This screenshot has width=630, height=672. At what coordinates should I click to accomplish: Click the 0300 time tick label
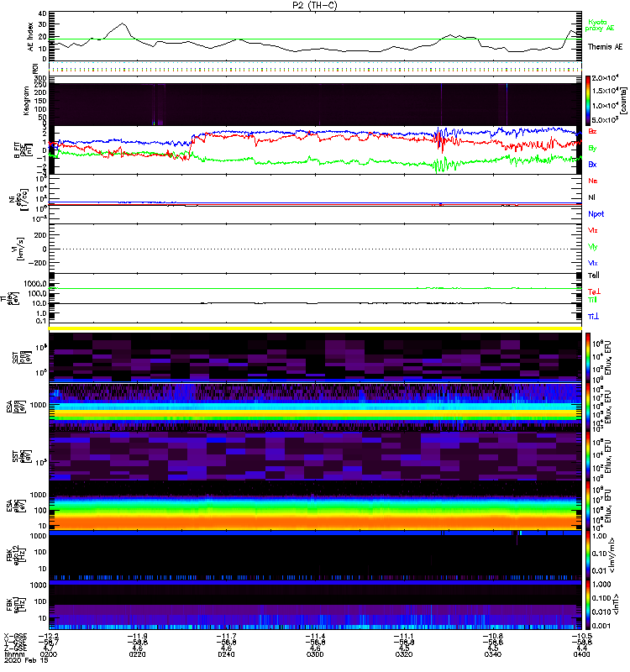pyautogui.click(x=315, y=654)
